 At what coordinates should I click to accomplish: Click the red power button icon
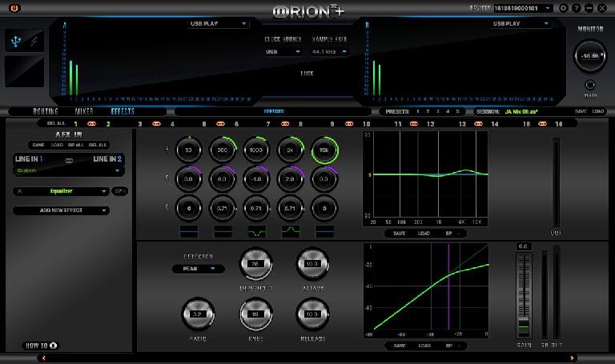point(14,8)
